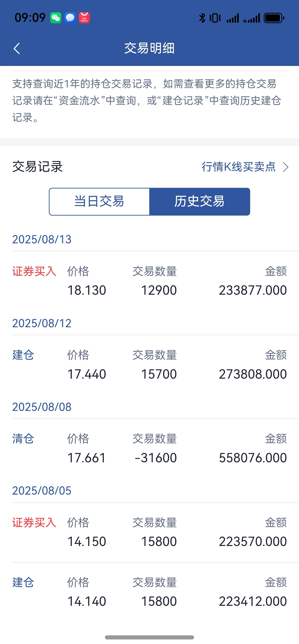
Task: Expand chevron next to 行情K线买卖点
Action: [x=286, y=167]
